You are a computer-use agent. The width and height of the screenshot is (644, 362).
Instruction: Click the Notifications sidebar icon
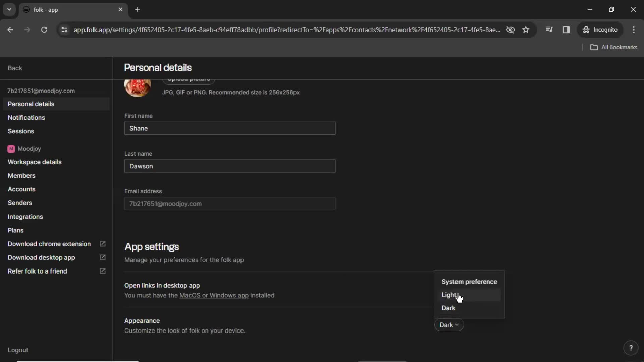26,117
